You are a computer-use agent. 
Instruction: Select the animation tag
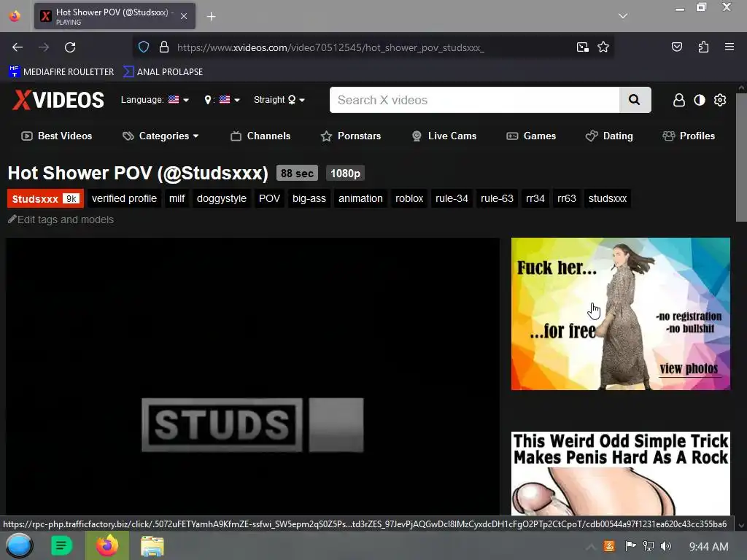pyautogui.click(x=360, y=198)
